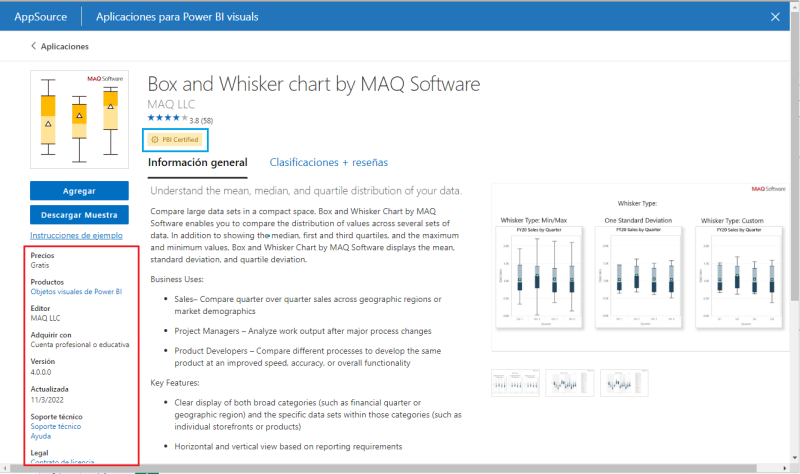
Task: Close the AppSource dialog with the X
Action: [x=774, y=16]
